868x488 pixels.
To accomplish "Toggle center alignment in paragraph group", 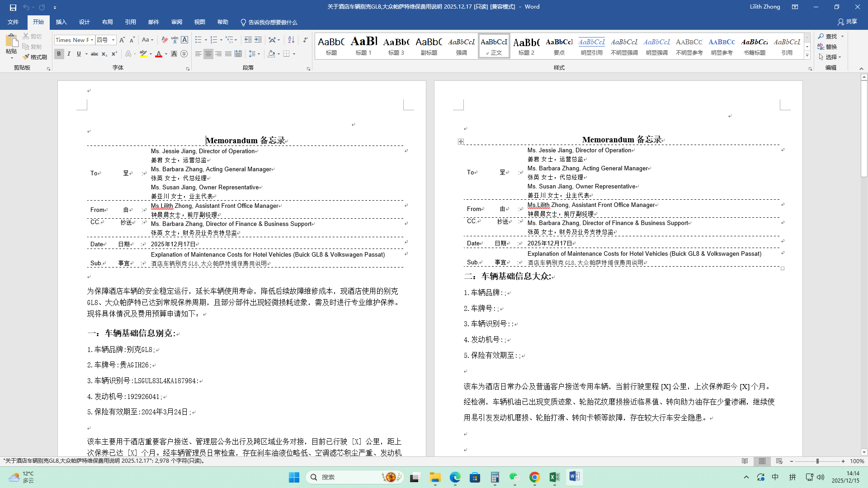I will tap(208, 54).
